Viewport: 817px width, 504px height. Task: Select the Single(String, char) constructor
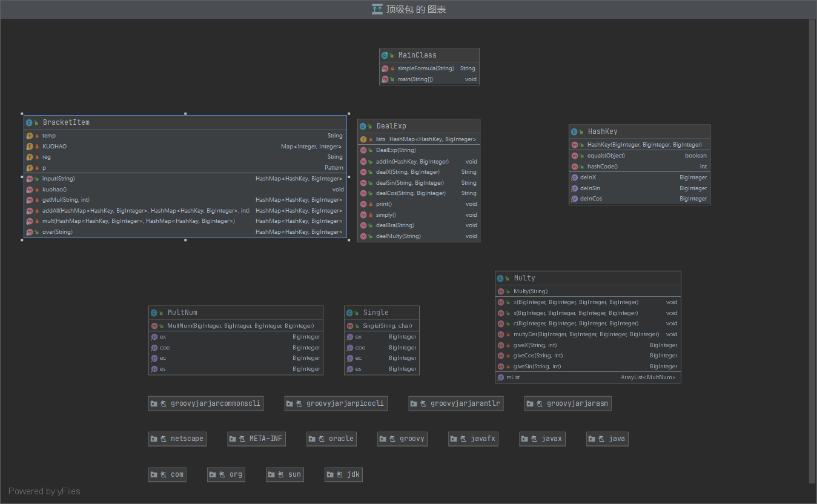point(382,326)
